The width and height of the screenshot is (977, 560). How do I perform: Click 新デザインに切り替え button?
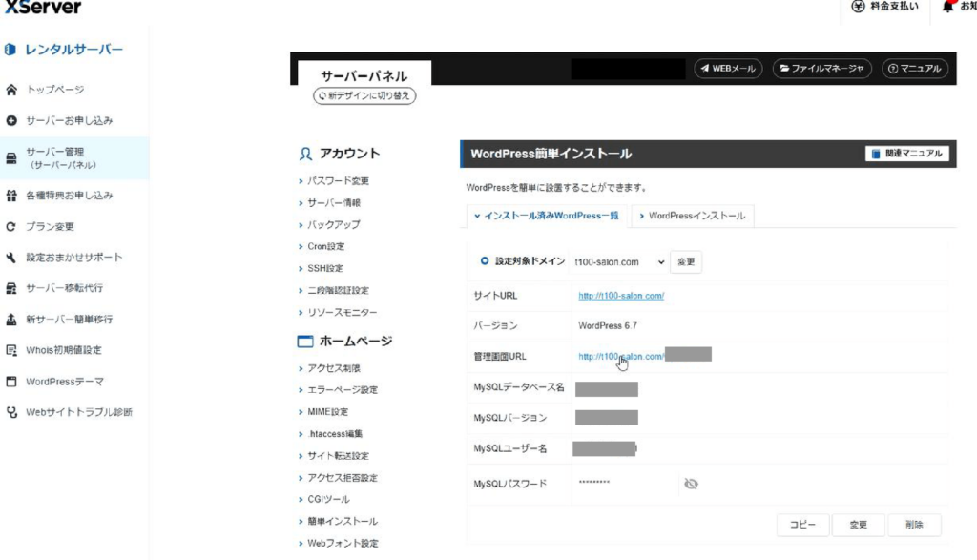point(364,96)
